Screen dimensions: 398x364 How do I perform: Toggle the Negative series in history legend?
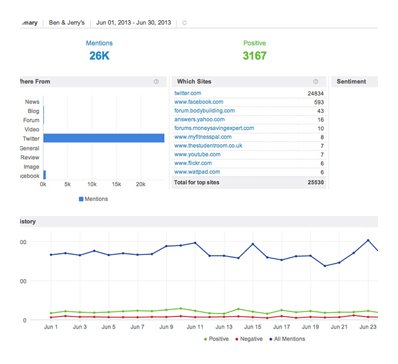[x=249, y=339]
